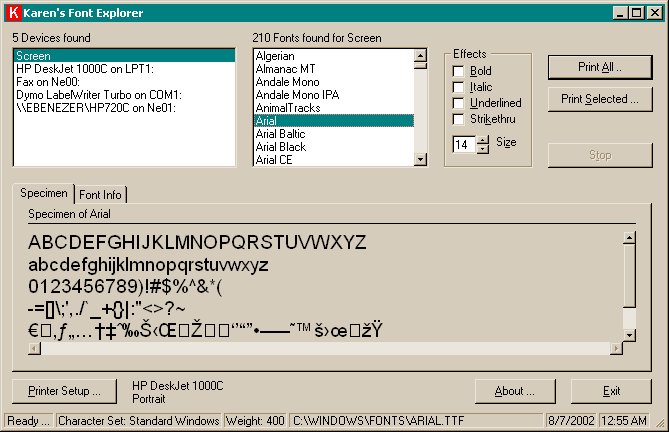This screenshot has width=669, height=432.
Task: Click the font list scrollbar thumb
Action: tap(420, 65)
